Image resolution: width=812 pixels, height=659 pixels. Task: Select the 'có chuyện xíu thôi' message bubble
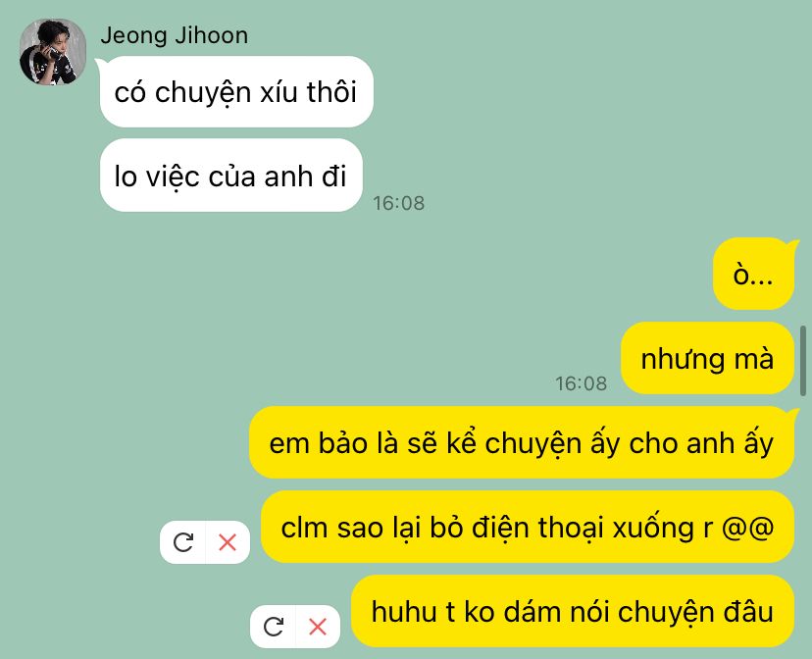click(236, 92)
